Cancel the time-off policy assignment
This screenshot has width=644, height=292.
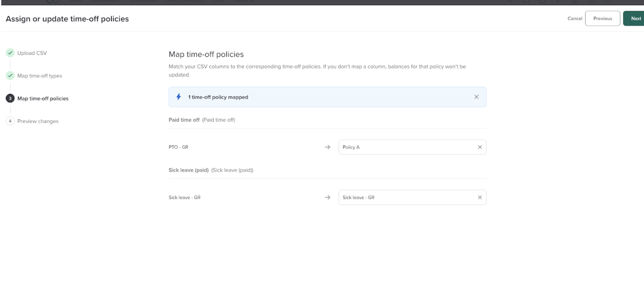point(575,18)
